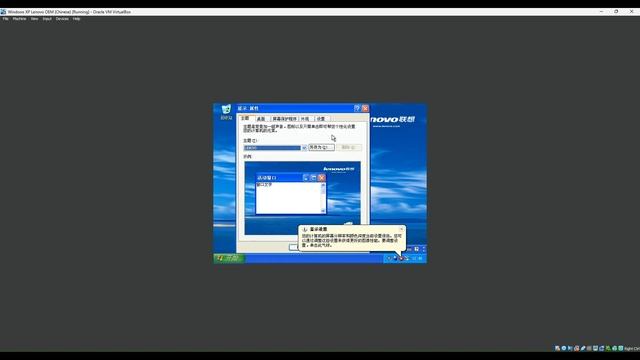
Task: Click the Save As button (另存为)
Action: pyautogui.click(x=321, y=147)
